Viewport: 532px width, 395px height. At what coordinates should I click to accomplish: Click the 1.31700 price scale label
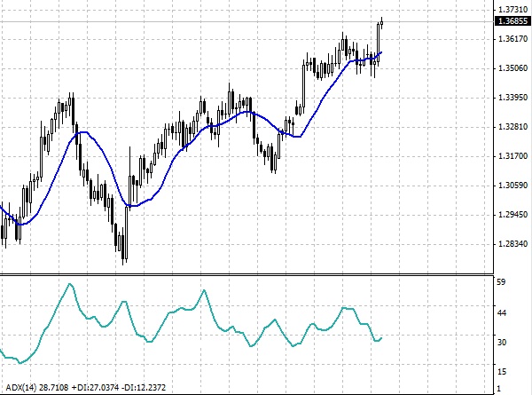pos(513,156)
